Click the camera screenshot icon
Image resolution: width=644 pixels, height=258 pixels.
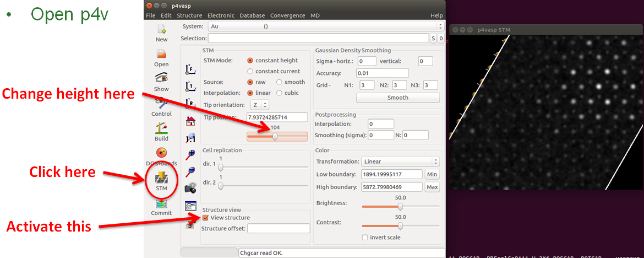190,189
